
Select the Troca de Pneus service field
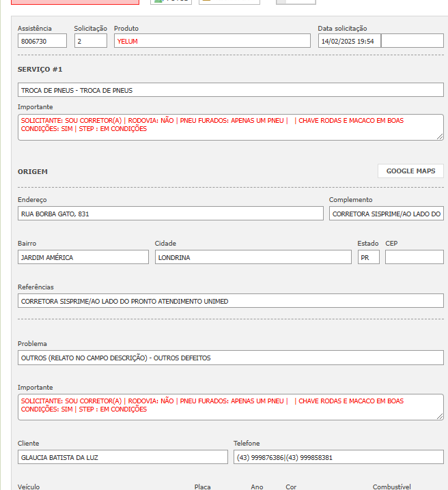coord(230,90)
